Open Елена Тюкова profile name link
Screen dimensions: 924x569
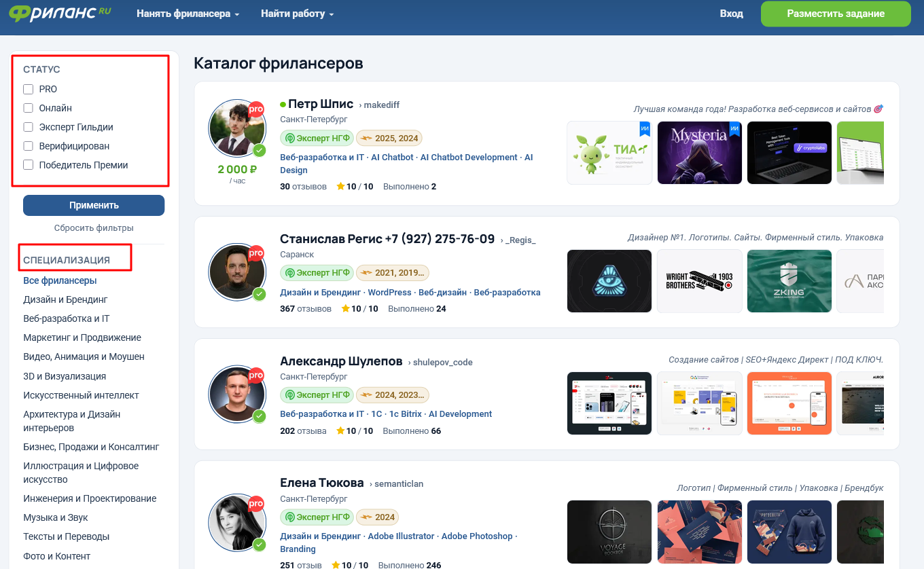point(322,483)
